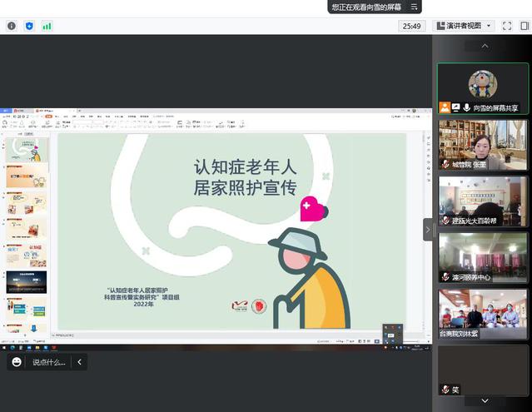Enter full screen mode
This screenshot has width=532, height=412.
[507, 26]
